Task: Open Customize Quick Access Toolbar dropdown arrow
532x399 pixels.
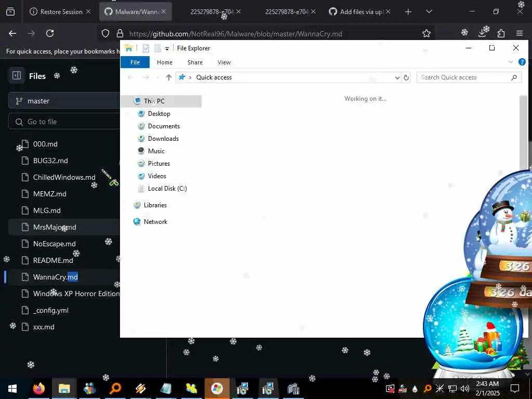Action: point(167,48)
